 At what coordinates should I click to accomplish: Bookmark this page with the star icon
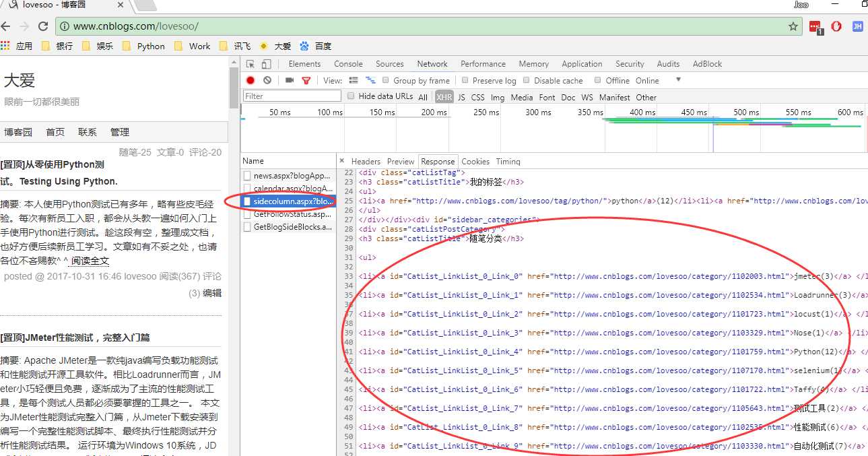pyautogui.click(x=793, y=26)
